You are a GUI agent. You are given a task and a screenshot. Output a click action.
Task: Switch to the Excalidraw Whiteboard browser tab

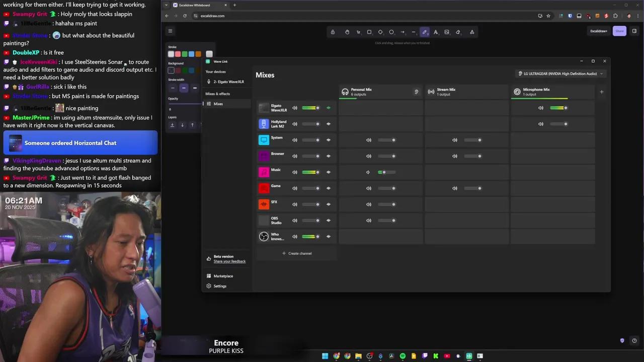200,5
